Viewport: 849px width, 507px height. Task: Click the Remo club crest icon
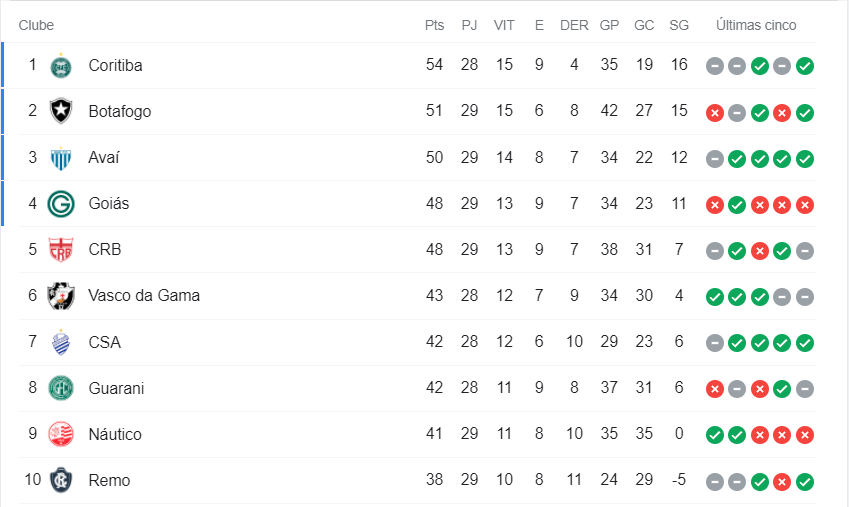tap(61, 480)
